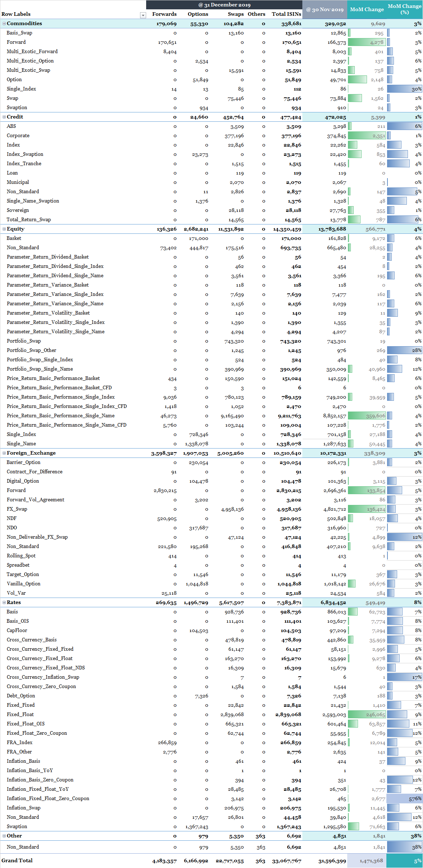Select the @ 30 Nov 2019 header cell
This screenshot has height=868, width=423.
click(x=325, y=10)
